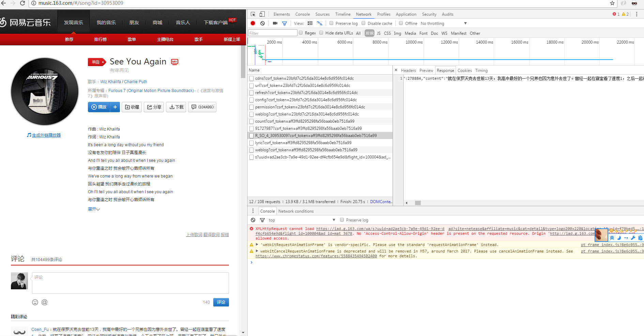Clear the console output

pos(253,220)
